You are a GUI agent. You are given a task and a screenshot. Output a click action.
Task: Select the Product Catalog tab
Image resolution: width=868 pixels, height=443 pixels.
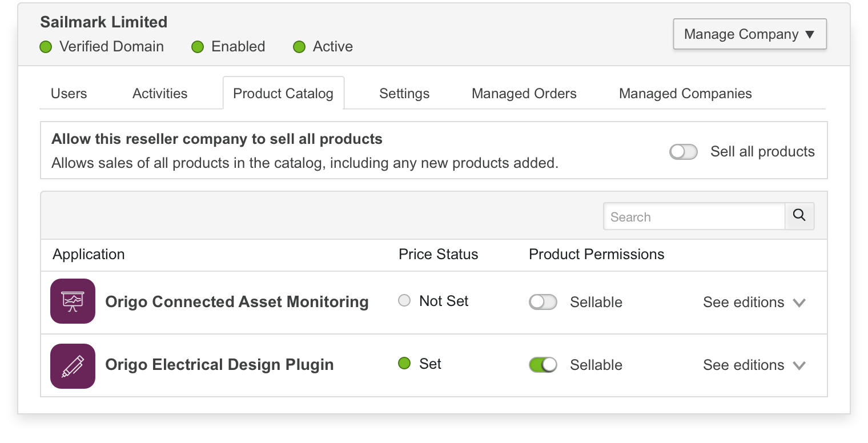[x=283, y=94]
